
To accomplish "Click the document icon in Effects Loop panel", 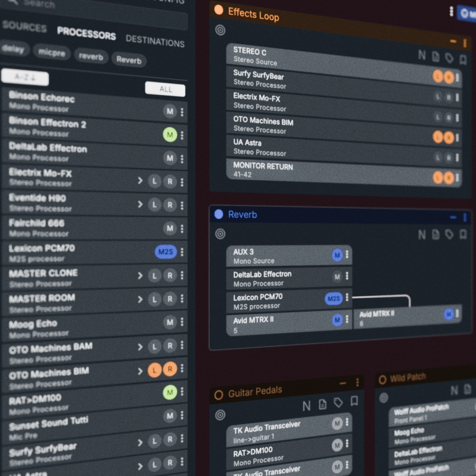I will 435,57.
